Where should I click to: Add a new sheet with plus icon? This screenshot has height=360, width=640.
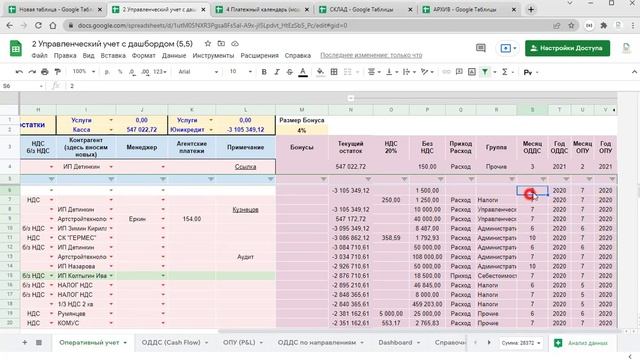[x=24, y=342]
